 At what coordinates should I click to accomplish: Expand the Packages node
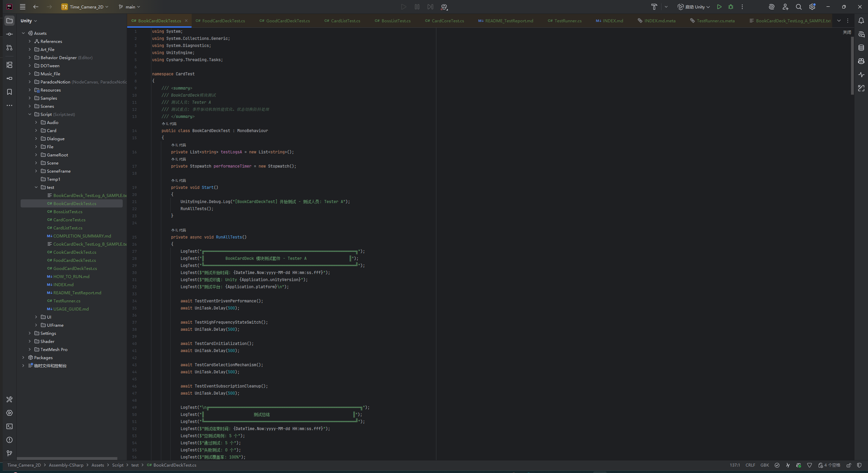[23, 357]
